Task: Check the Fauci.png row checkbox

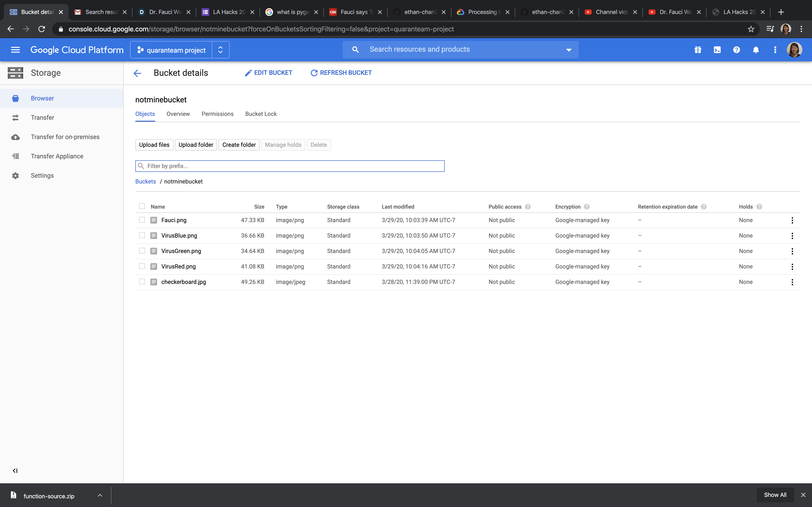Action: (x=142, y=220)
